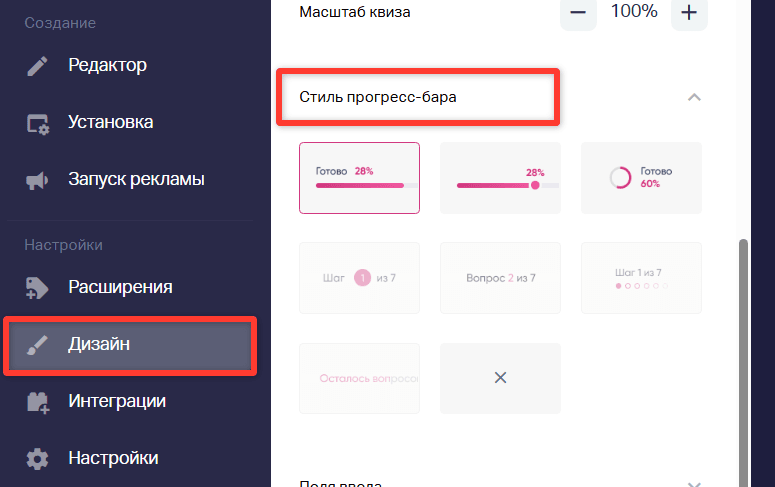Click the Расширения tag-plus icon
This screenshot has width=775, height=487.
coord(37,288)
